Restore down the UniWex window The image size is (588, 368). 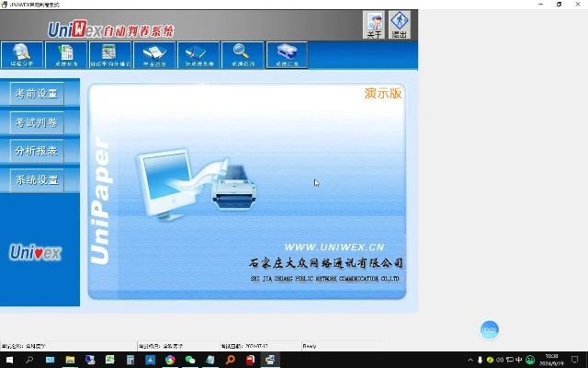(560, 4)
